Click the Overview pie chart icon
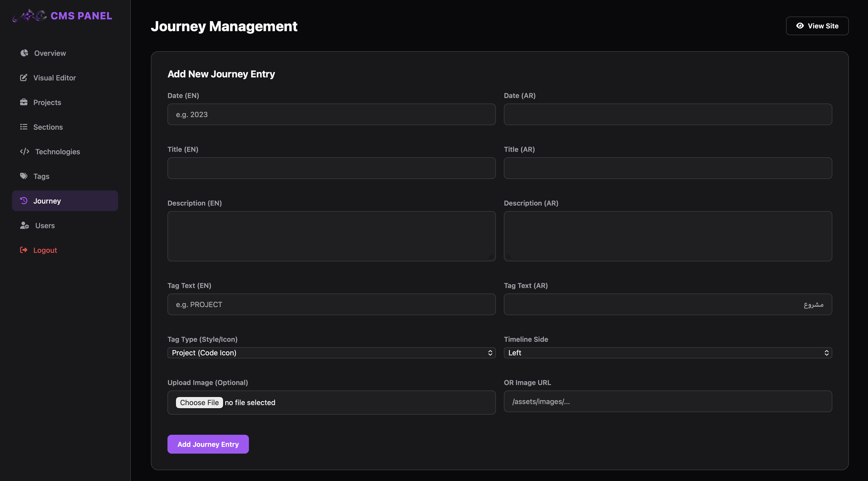The width and height of the screenshot is (868, 481). pos(24,53)
